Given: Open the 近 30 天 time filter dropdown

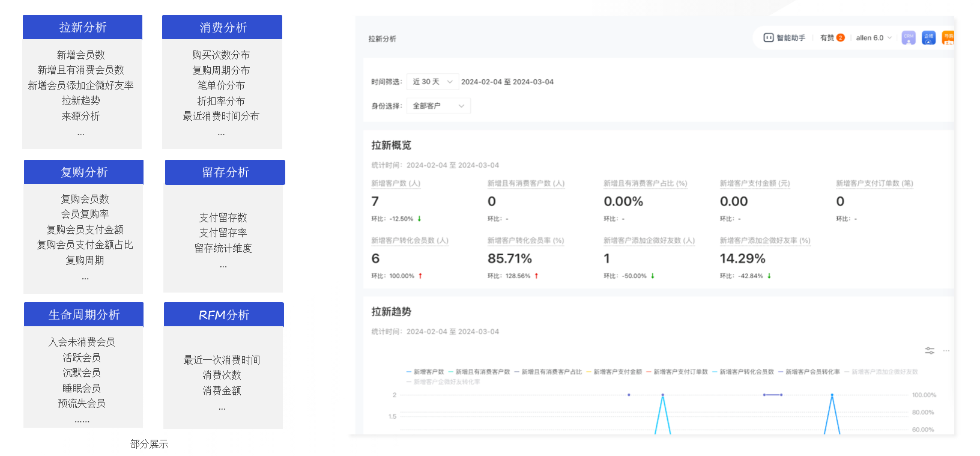Looking at the screenshot, I should click(x=432, y=82).
